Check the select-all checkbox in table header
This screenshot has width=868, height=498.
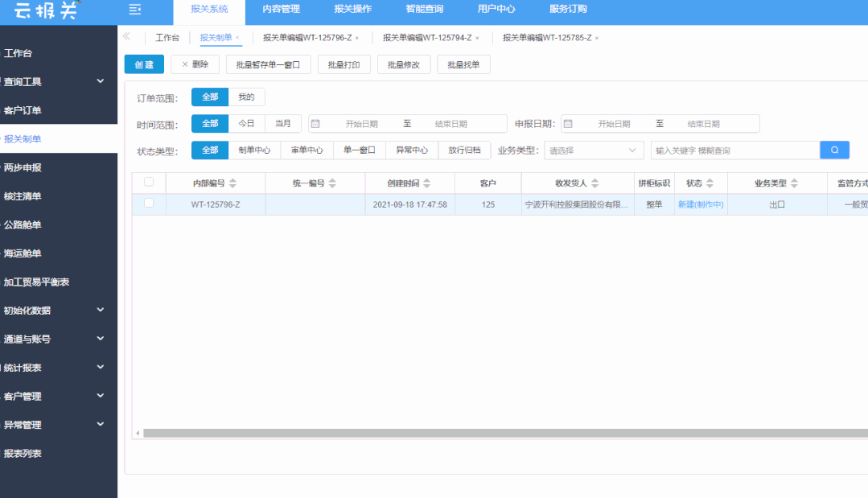click(x=149, y=182)
